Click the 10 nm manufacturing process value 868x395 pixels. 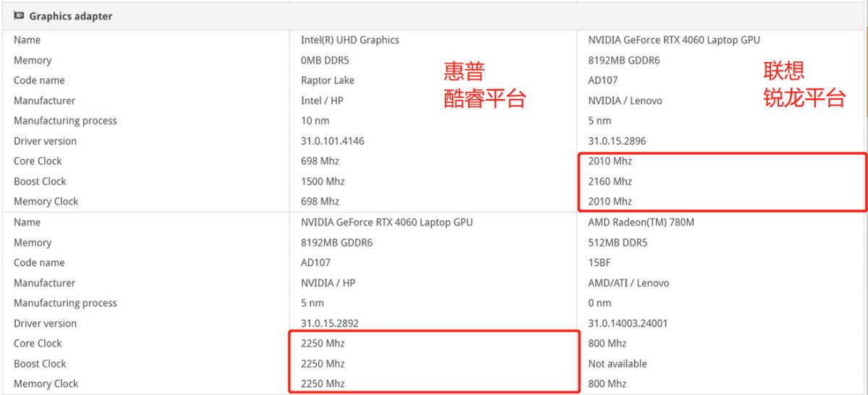[x=315, y=121]
